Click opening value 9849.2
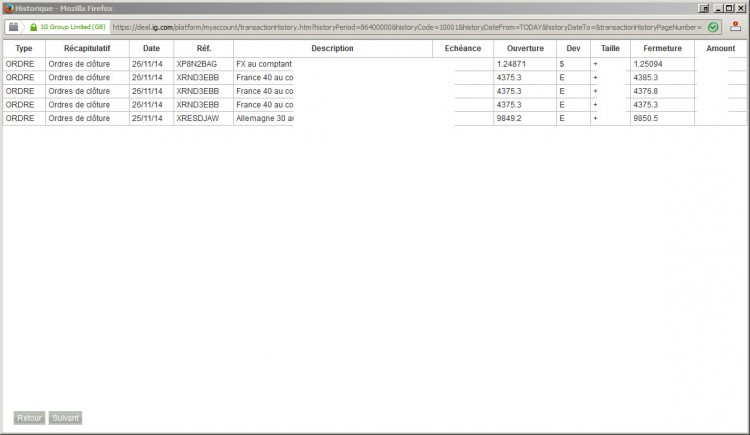Screen dimensions: 750x435 coord(509,118)
